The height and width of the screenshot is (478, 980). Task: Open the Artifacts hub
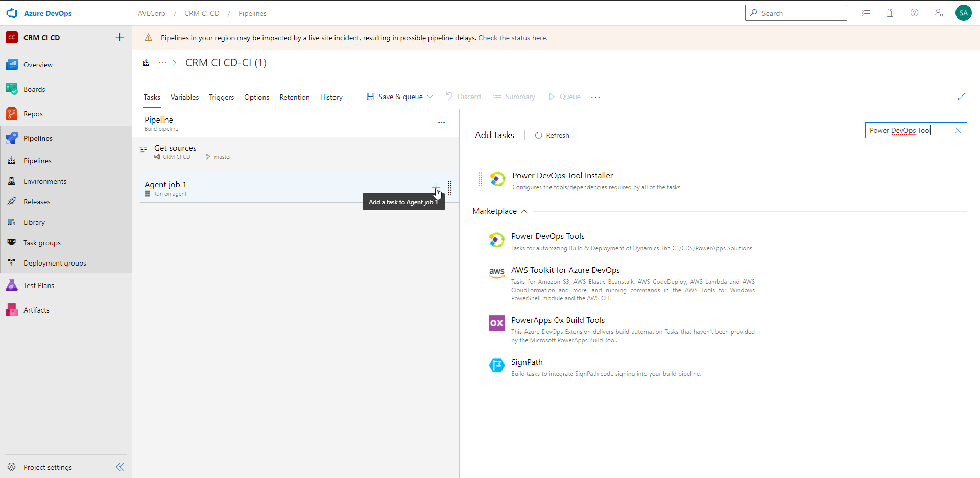pos(36,310)
